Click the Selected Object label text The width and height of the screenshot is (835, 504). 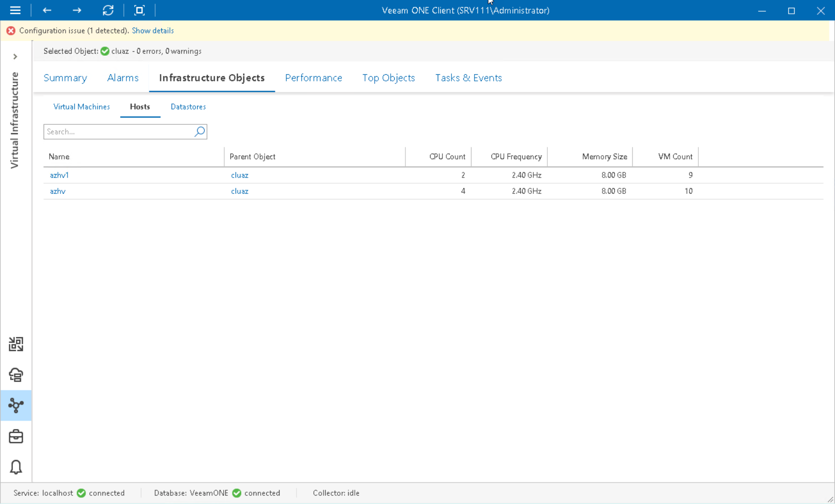(71, 51)
